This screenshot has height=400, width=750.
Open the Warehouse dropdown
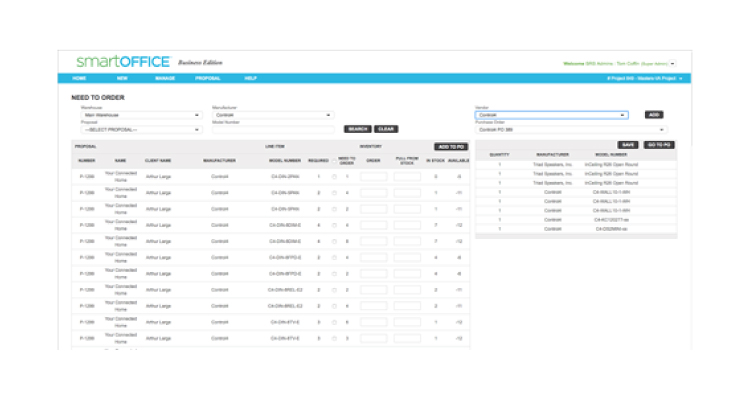click(x=141, y=115)
